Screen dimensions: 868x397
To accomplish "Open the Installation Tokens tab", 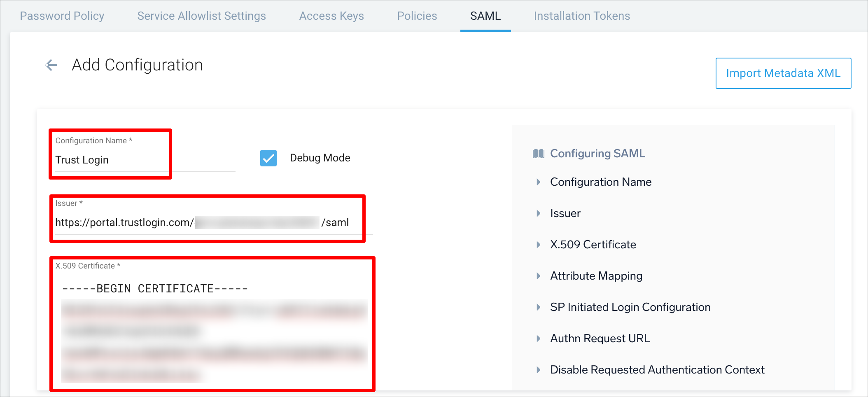I will [x=582, y=16].
